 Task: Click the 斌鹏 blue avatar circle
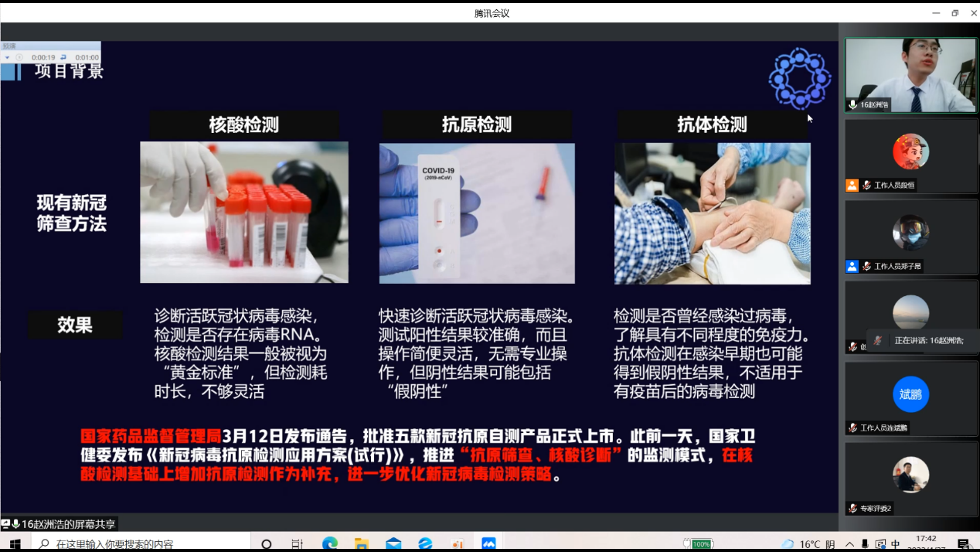910,394
